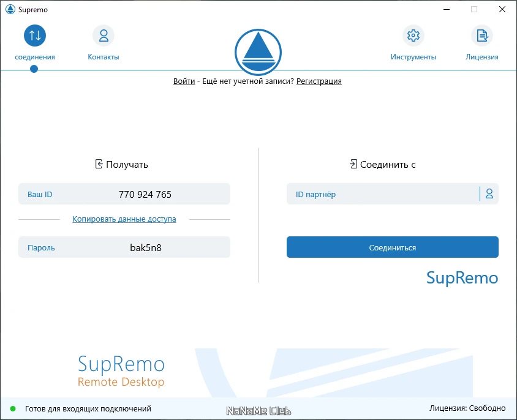This screenshot has width=517, height=420.
Task: Open the Инструменты gear icon
Action: pyautogui.click(x=413, y=36)
